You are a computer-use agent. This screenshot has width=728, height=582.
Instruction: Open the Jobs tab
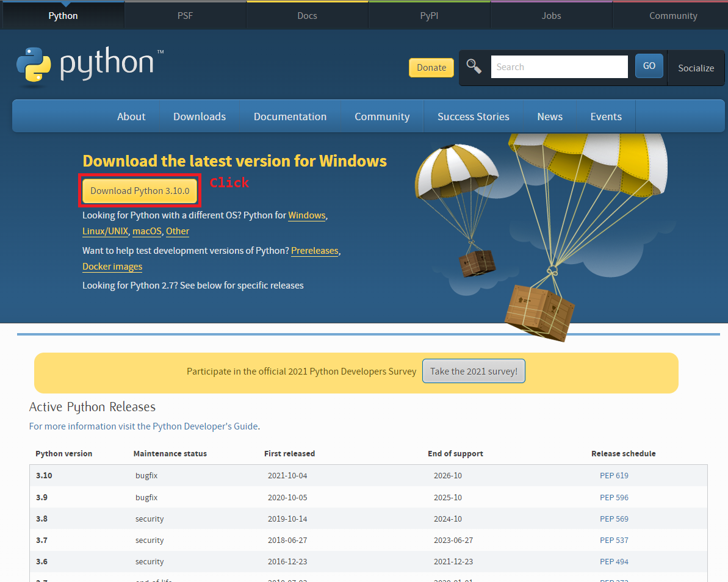(x=551, y=16)
